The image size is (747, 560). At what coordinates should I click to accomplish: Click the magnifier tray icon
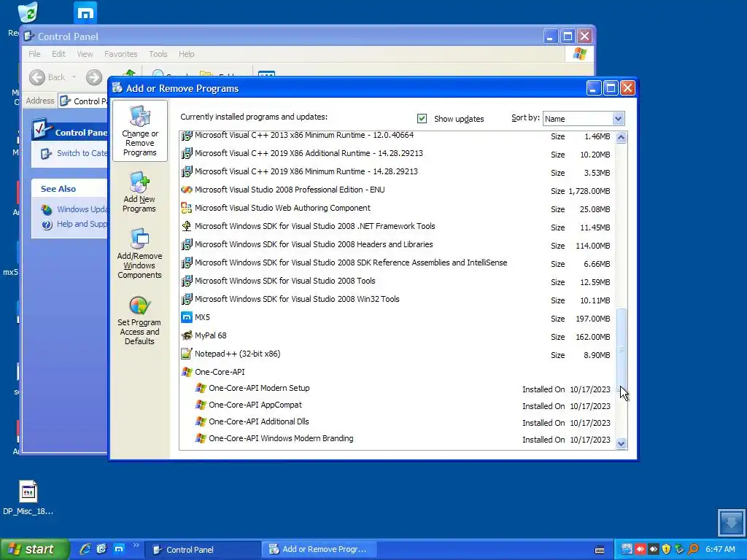click(693, 549)
